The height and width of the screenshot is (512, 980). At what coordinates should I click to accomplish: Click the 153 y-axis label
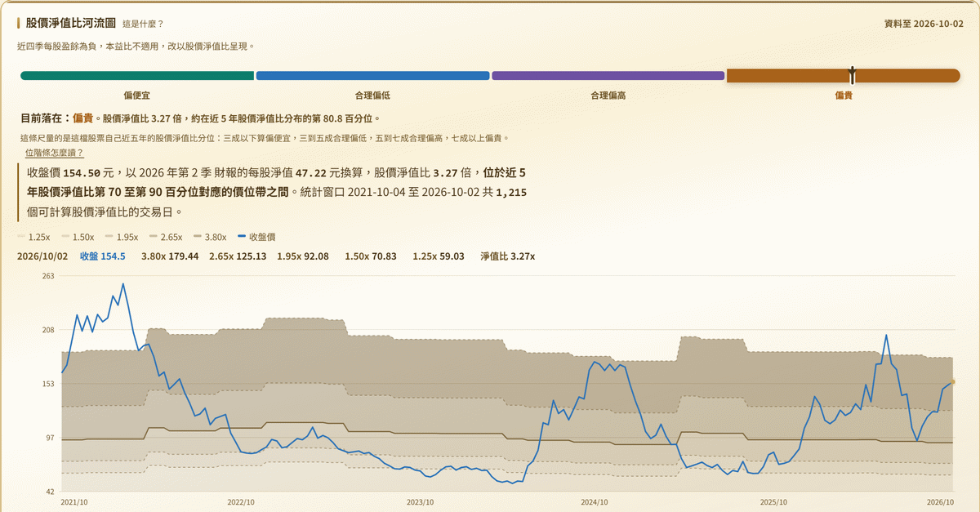[48, 384]
